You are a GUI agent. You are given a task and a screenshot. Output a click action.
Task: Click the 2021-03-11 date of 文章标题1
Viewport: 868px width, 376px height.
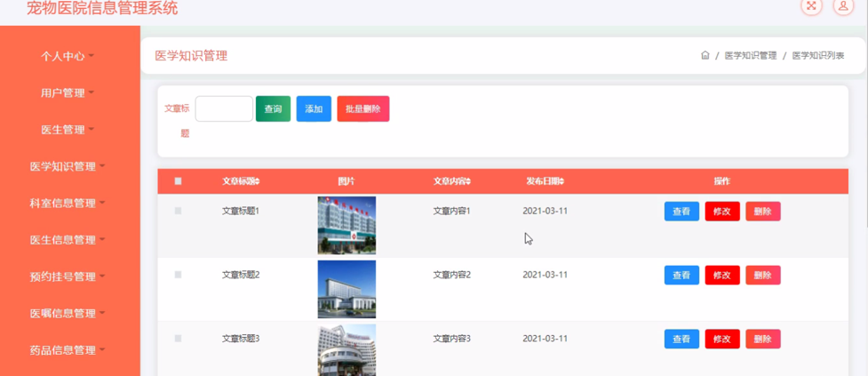coord(545,211)
